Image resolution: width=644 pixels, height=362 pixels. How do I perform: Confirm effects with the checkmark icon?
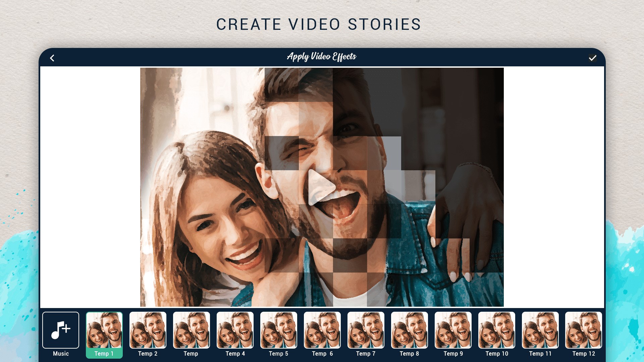click(x=592, y=58)
